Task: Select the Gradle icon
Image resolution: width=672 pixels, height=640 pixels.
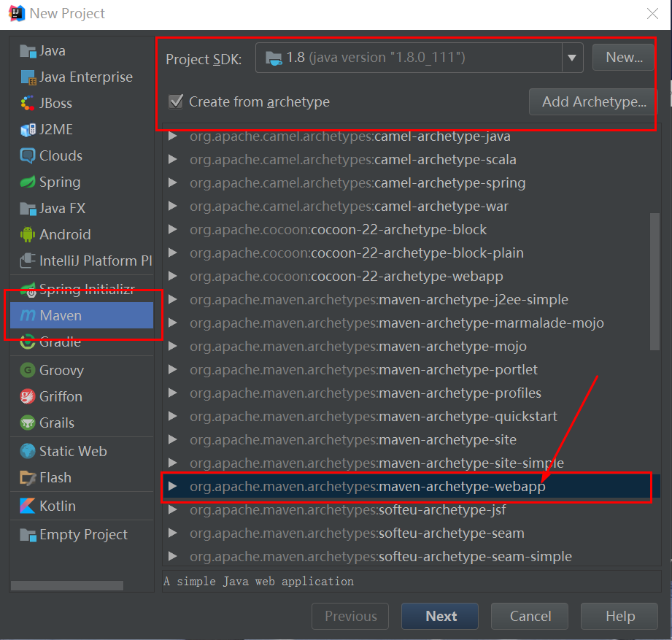Action: (28, 342)
